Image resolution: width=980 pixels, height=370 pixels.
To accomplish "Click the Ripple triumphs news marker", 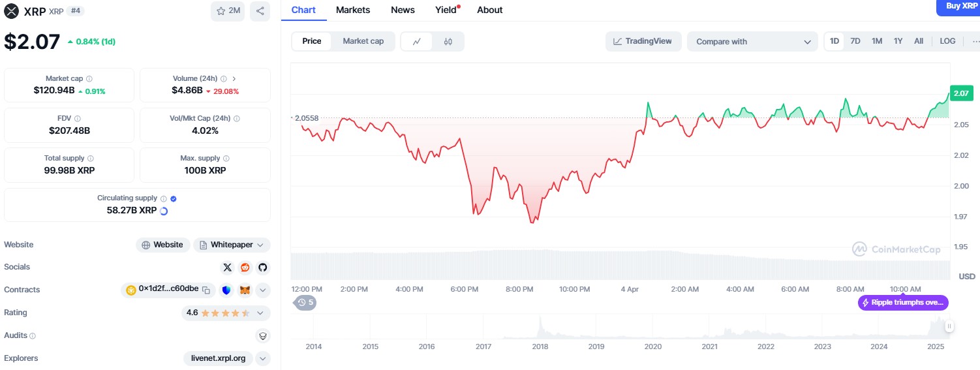I will [903, 303].
